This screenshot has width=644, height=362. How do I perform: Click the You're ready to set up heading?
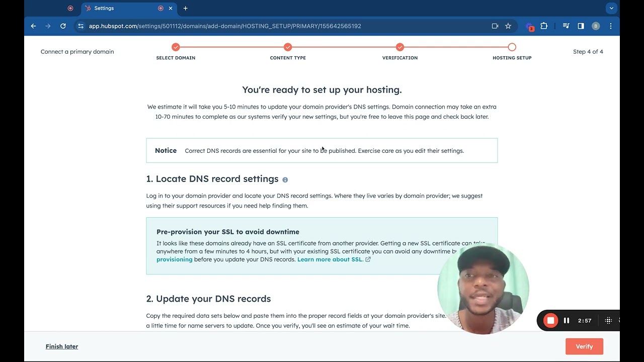coord(322,90)
